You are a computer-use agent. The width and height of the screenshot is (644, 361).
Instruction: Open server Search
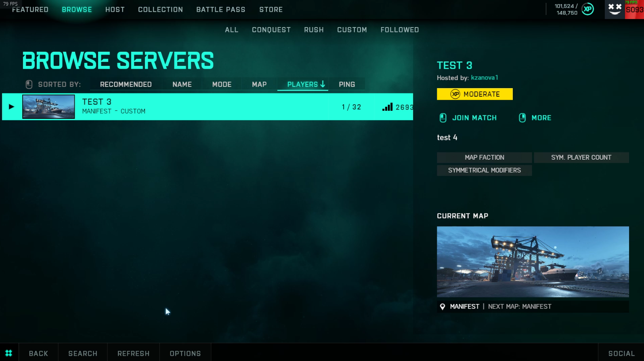83,353
